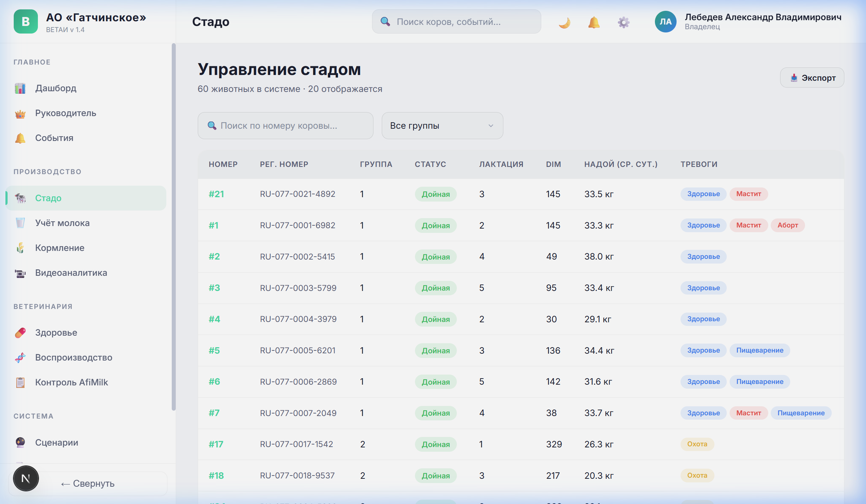The width and height of the screenshot is (866, 504).
Task: Click sidebar vertical scrollbar
Action: click(x=174, y=226)
